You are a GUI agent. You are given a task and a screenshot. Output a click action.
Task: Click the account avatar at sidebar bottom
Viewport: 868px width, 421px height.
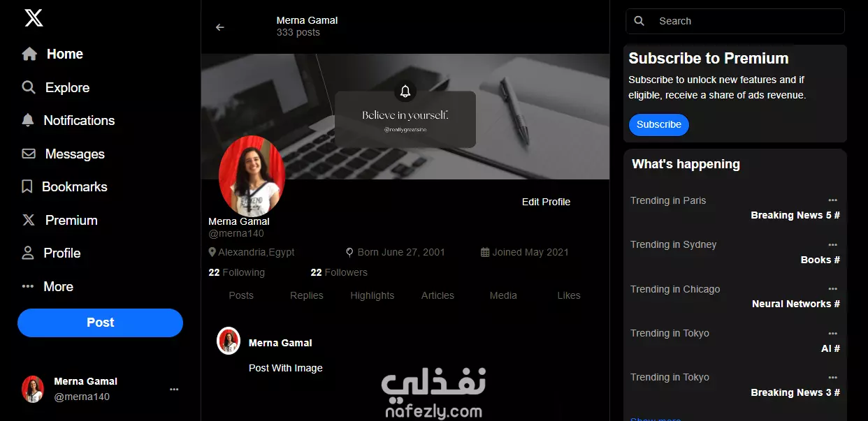point(33,389)
